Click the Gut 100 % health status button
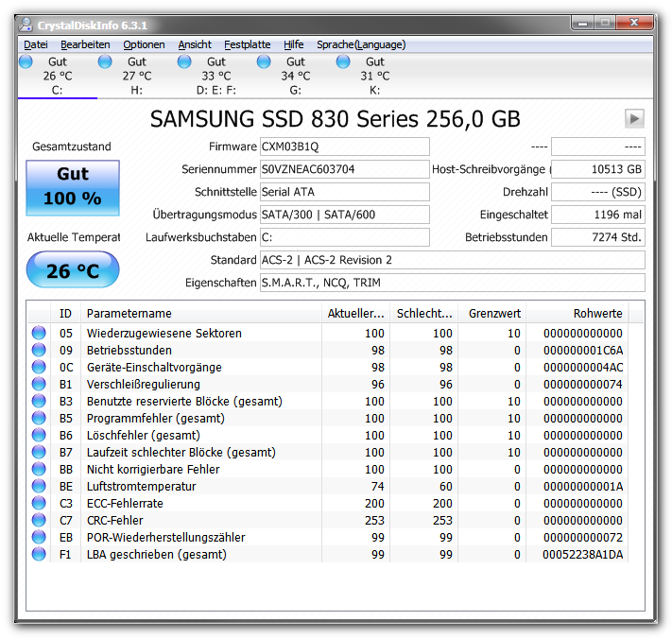This screenshot has height=638, width=672. pos(73,188)
